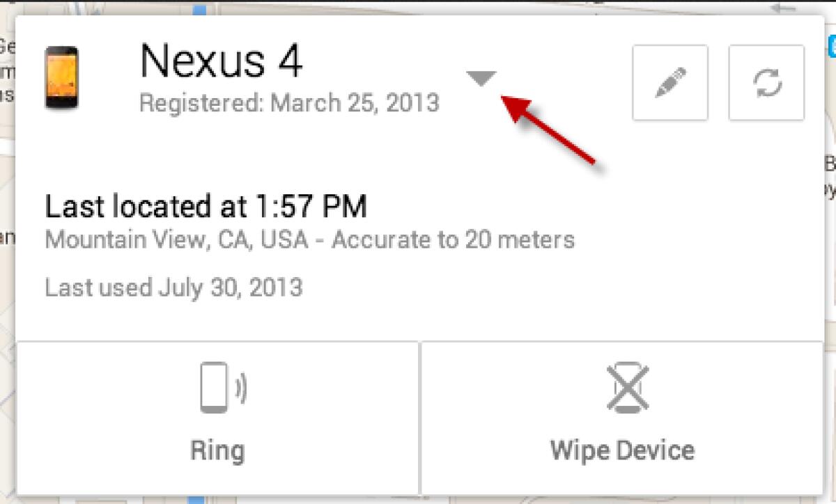Expand the device list dropdown arrow

click(x=481, y=79)
